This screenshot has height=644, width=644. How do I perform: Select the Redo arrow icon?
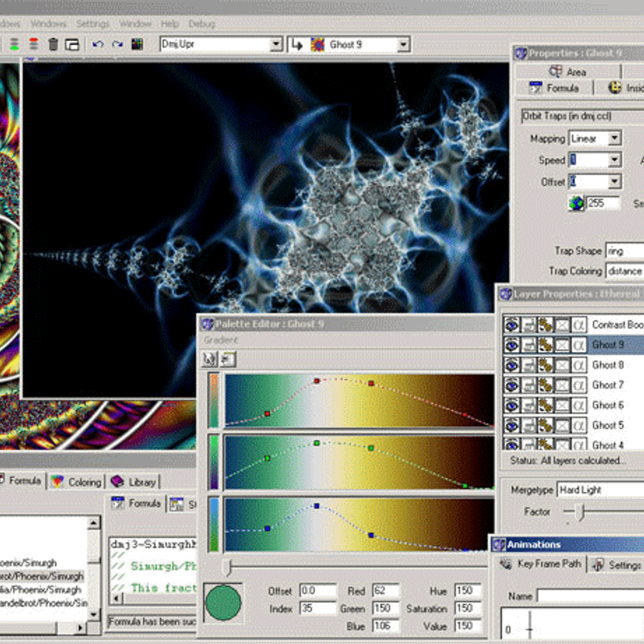pyautogui.click(x=116, y=45)
